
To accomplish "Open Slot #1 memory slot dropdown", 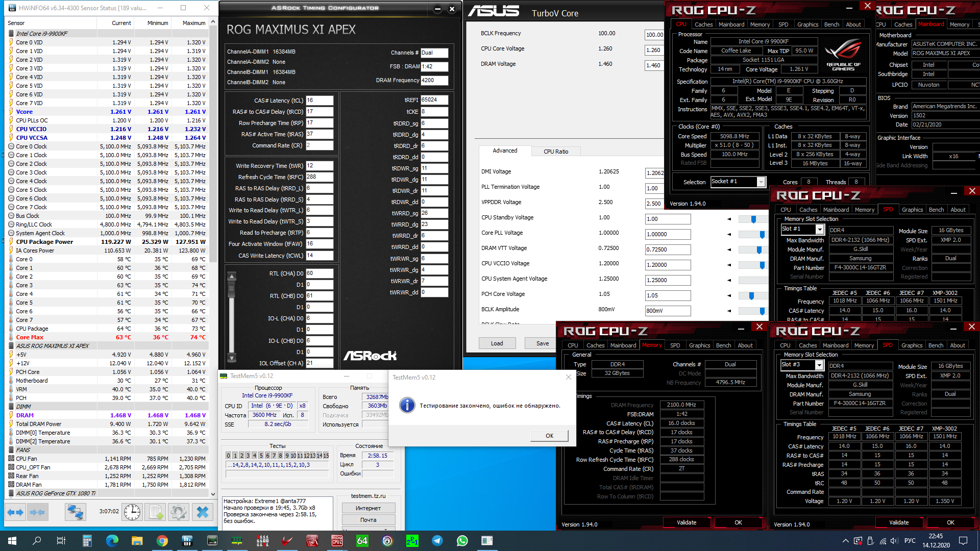I will click(819, 230).
